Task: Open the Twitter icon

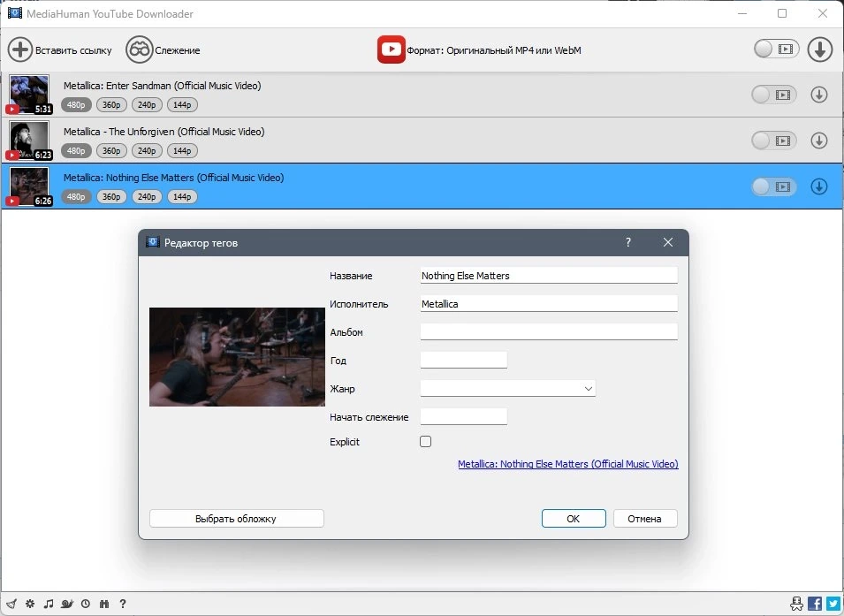Action: tap(833, 604)
